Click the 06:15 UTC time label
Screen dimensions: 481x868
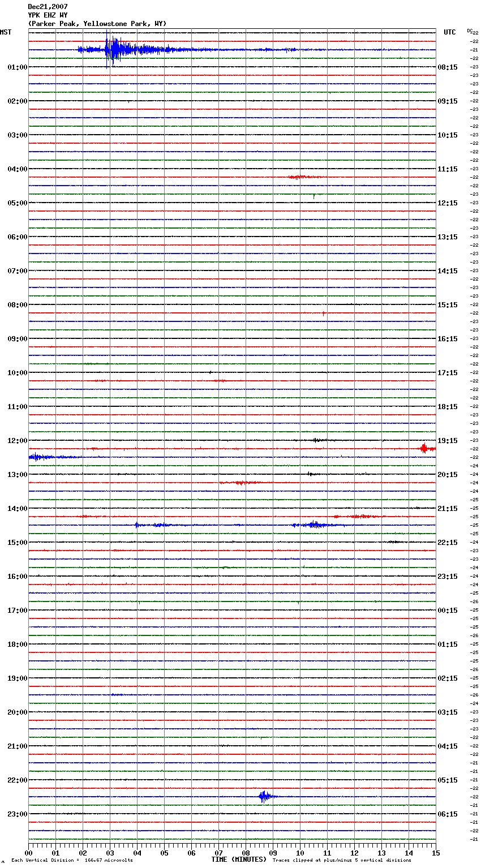click(448, 814)
